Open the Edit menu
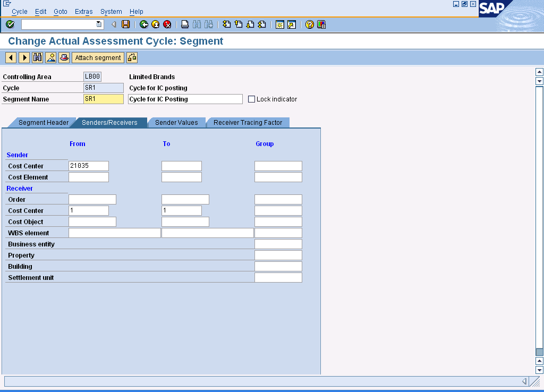544x392 pixels. (x=40, y=12)
